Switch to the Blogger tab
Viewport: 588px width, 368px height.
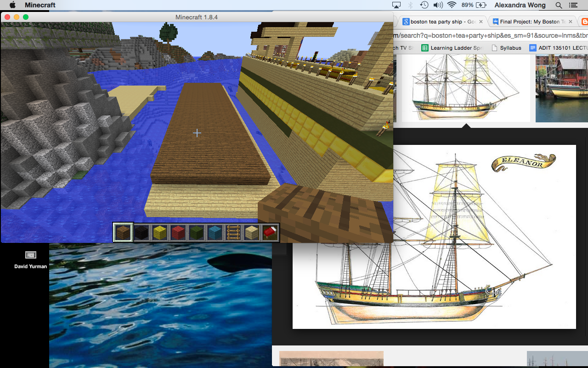(x=584, y=22)
